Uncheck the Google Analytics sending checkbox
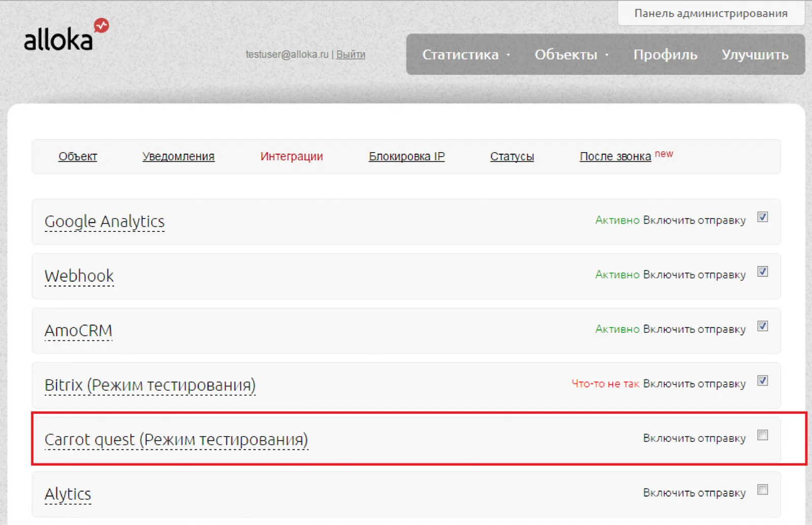This screenshot has height=525, width=812. [x=762, y=217]
